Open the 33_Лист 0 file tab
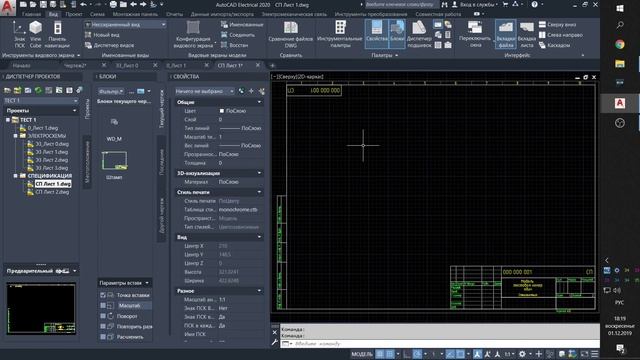 [x=127, y=65]
